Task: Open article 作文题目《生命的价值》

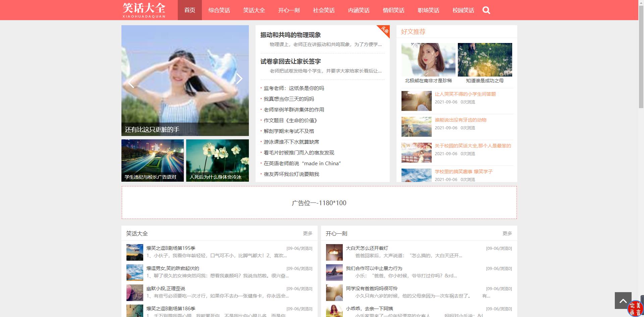Action: click(290, 120)
